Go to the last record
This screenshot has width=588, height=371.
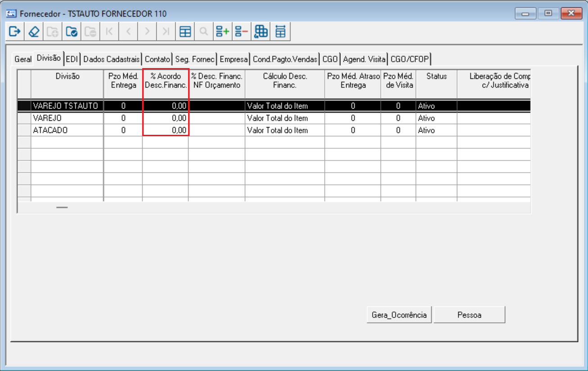166,32
